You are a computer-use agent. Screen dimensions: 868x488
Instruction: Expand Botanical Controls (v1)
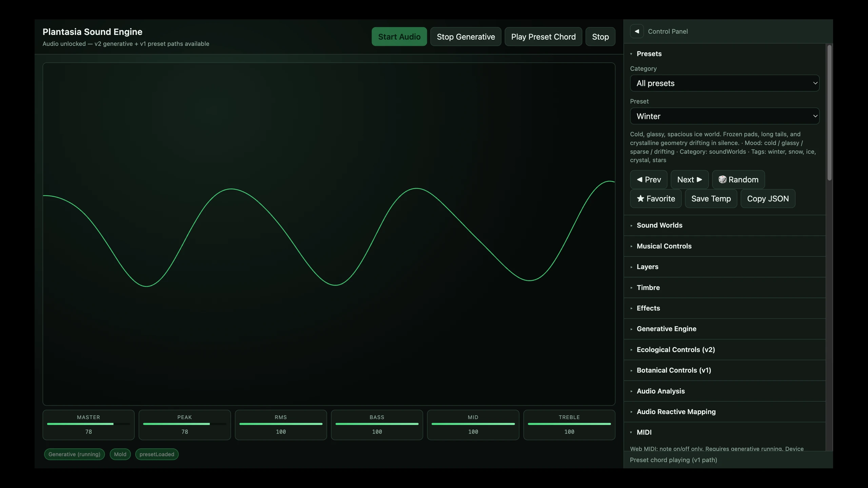point(725,370)
